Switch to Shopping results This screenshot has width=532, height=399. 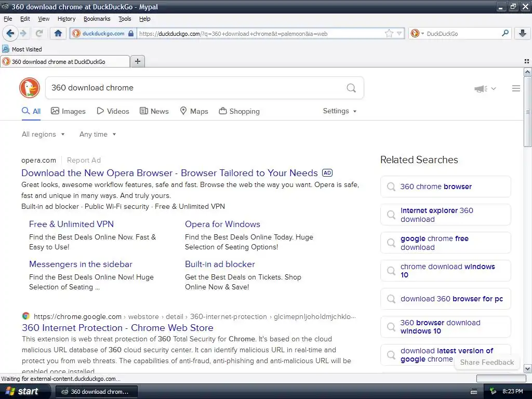239,111
